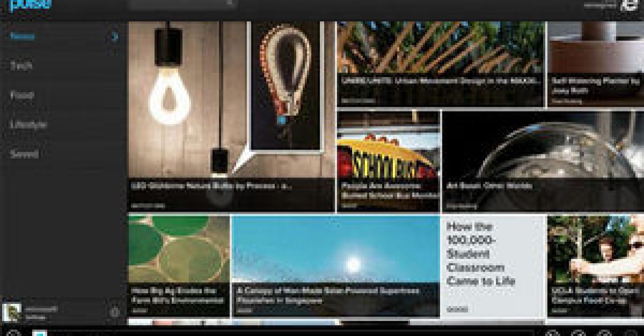Viewport: 644px width, 336px height.
Task: Open the school bus article tile
Action: tap(388, 161)
